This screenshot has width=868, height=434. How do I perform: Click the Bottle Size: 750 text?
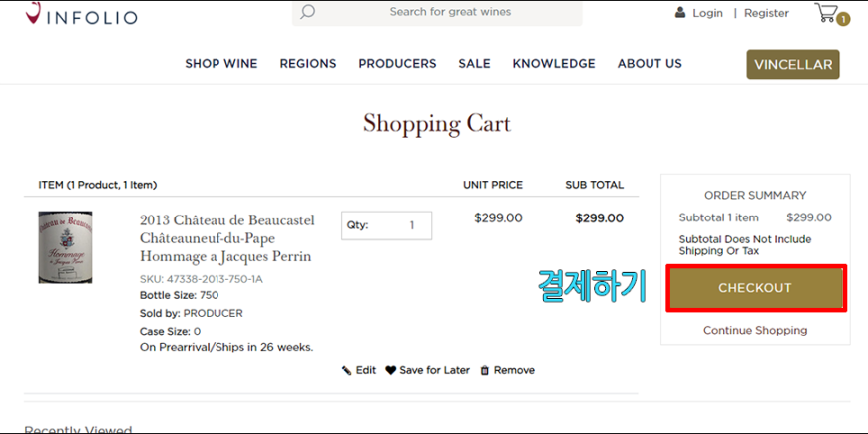179,295
